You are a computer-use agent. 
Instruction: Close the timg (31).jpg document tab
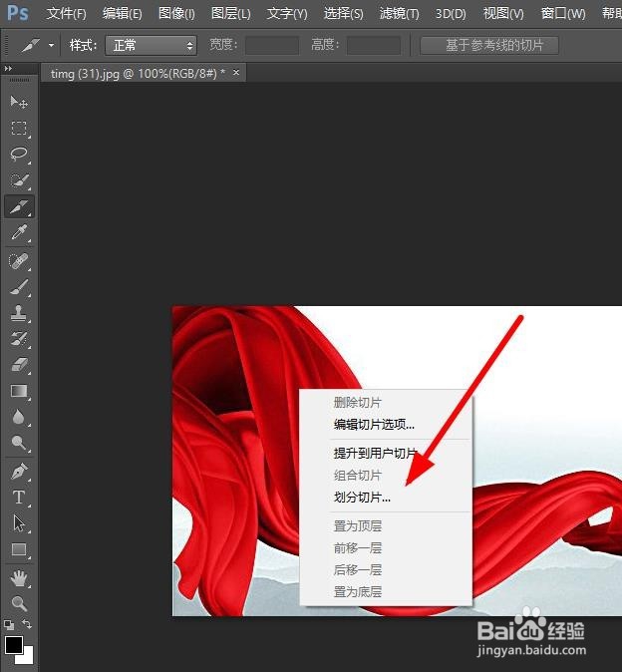point(236,73)
